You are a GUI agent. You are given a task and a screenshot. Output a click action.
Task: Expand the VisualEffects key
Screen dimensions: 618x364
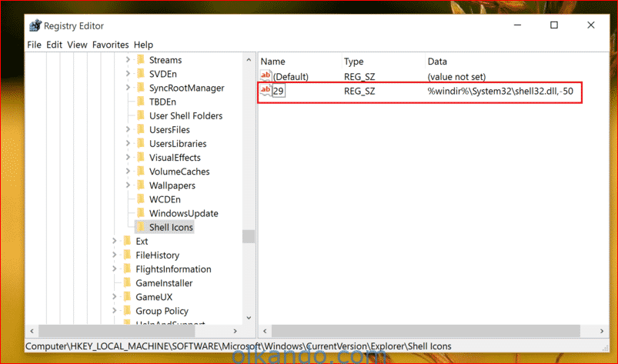pos(128,158)
